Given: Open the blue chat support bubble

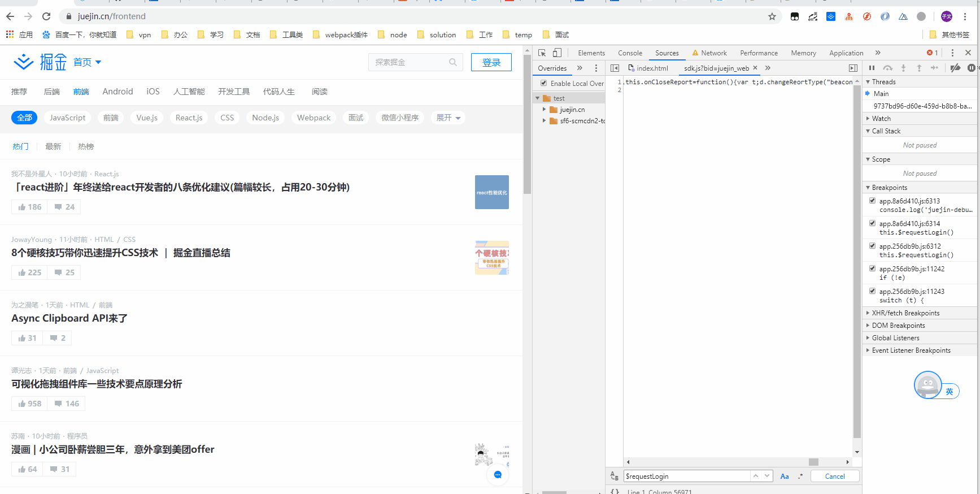Looking at the screenshot, I should 498,475.
